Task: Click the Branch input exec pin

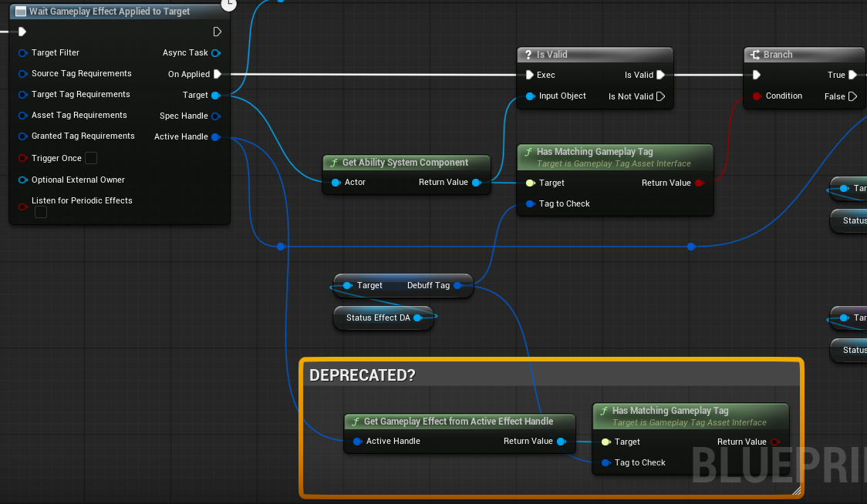Action: [x=757, y=75]
